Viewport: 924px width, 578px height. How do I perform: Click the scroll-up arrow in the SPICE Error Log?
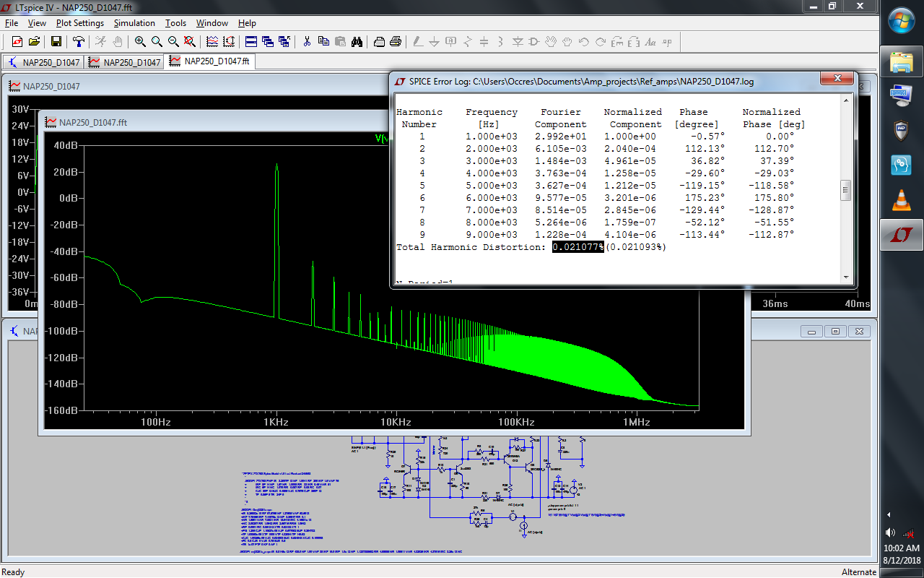click(847, 102)
